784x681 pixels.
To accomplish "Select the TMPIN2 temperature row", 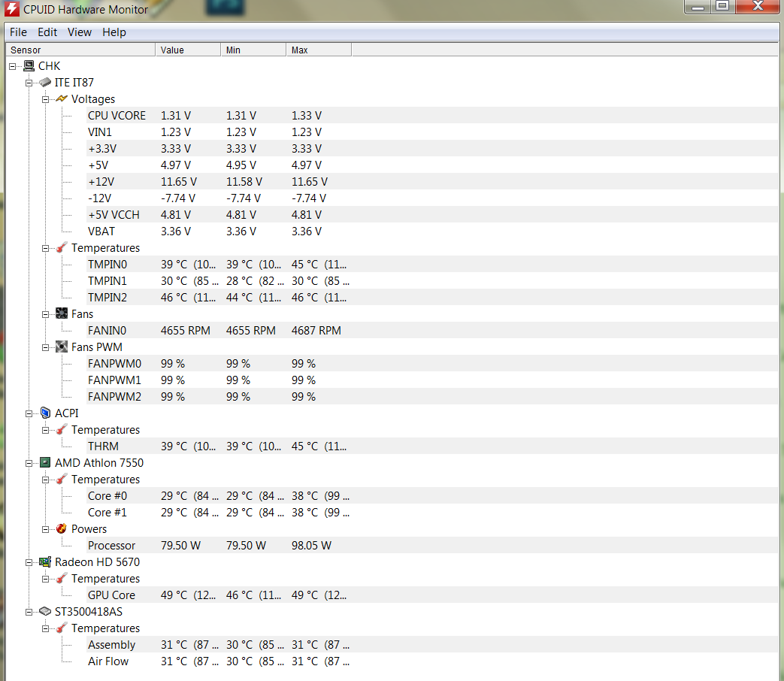I will coord(432,297).
